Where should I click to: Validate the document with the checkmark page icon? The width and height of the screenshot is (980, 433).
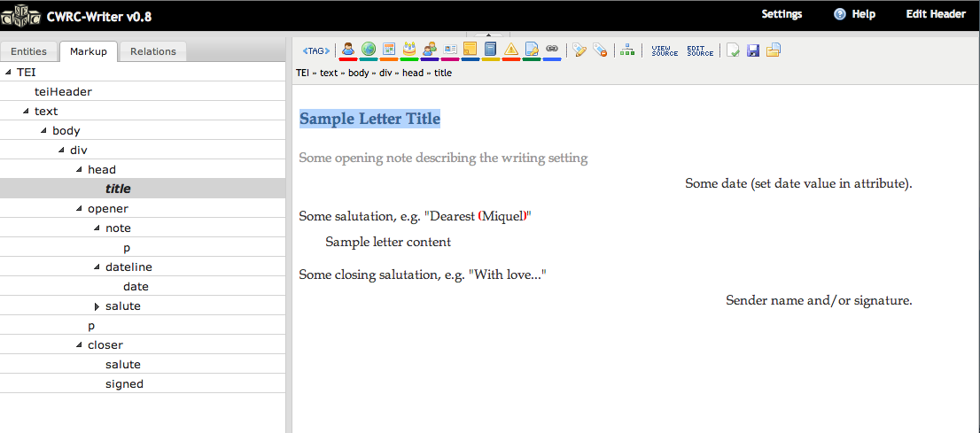733,50
